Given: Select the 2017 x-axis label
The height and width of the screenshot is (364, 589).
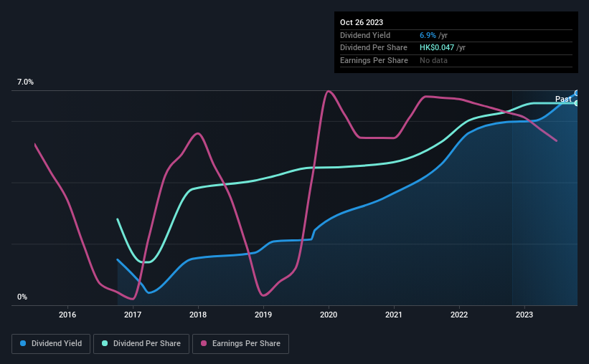Looking at the screenshot, I should coord(133,315).
